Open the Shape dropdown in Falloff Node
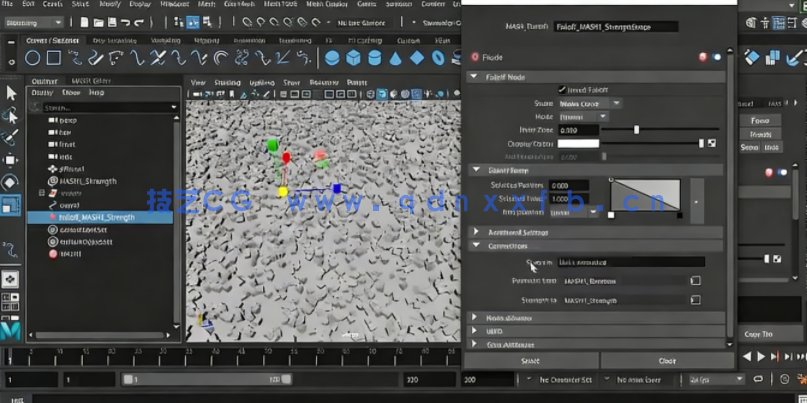 [589, 103]
